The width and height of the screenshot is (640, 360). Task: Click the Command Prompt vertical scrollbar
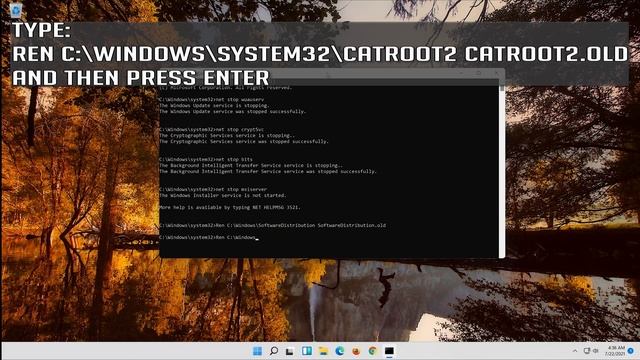pos(502,171)
